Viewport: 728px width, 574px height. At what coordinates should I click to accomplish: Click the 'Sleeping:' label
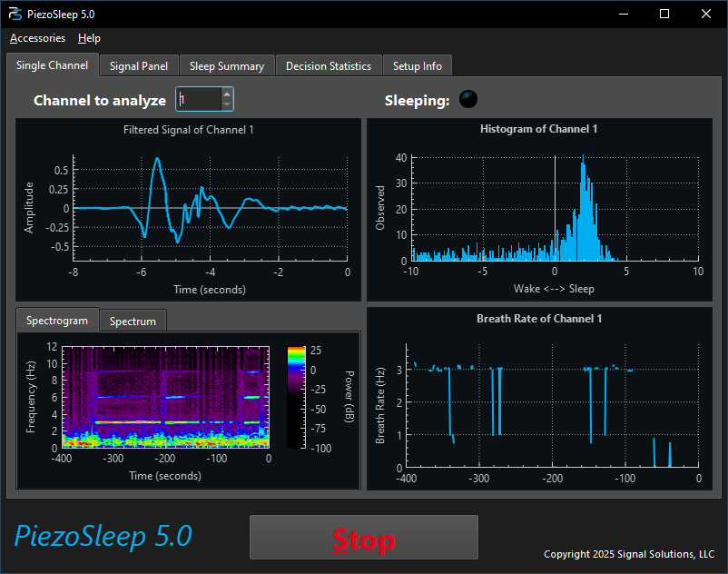coord(417,100)
